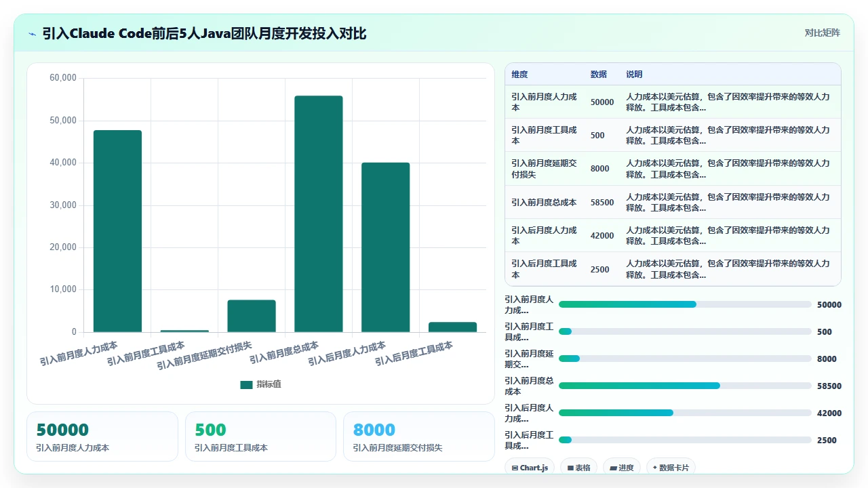Screen dimensions: 868x488
Task: Click the x-axis label 引入后月度工具成本
Action: 414,354
